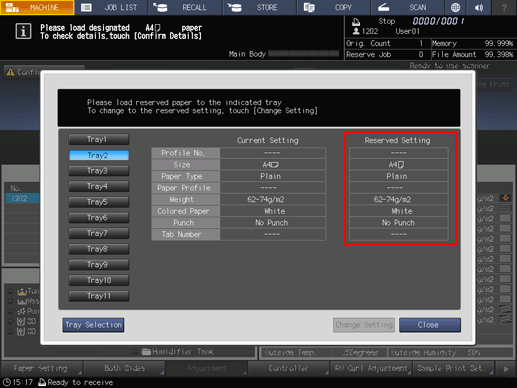Click the user 1202 person icon
This screenshot has width=517, height=388.
[x=356, y=31]
